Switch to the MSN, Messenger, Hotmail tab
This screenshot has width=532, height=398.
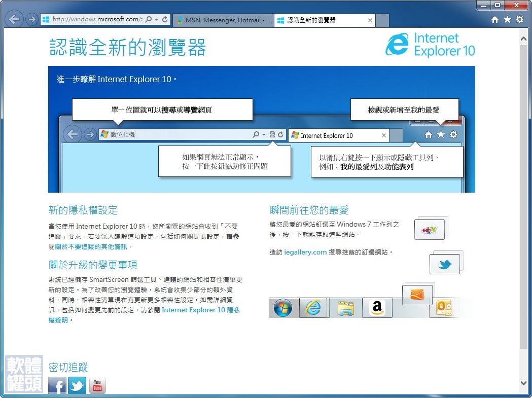(x=223, y=20)
